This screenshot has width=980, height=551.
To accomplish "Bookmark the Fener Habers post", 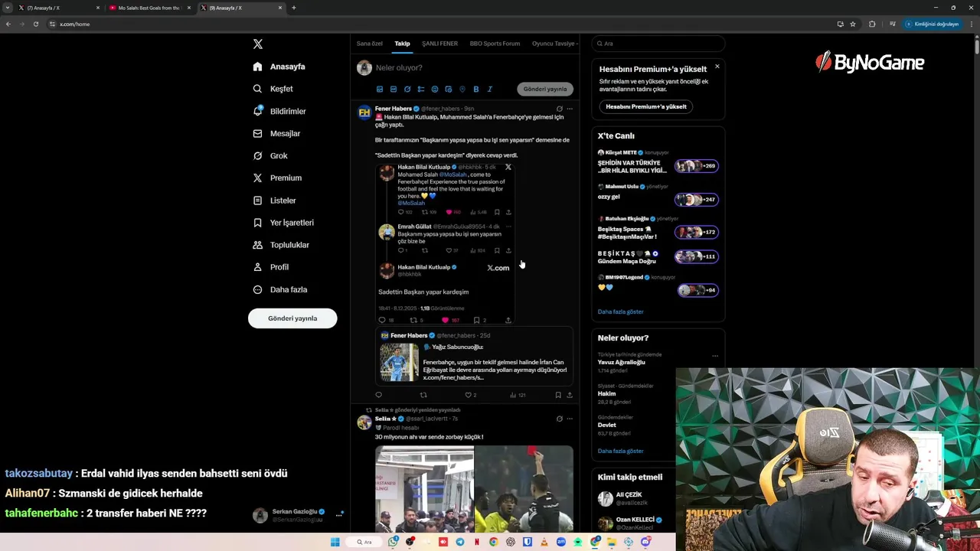I will coord(558,395).
